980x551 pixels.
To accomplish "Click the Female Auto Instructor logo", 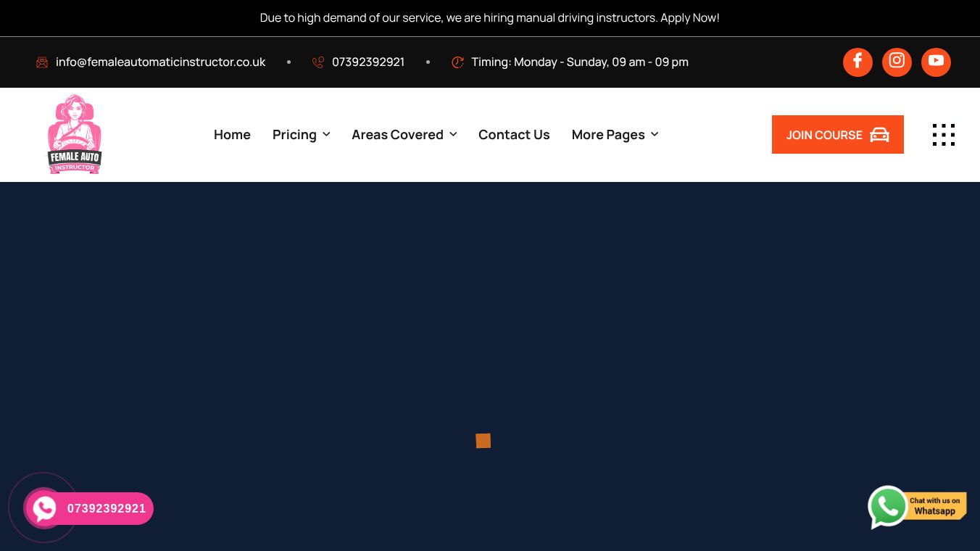I will 75,134.
